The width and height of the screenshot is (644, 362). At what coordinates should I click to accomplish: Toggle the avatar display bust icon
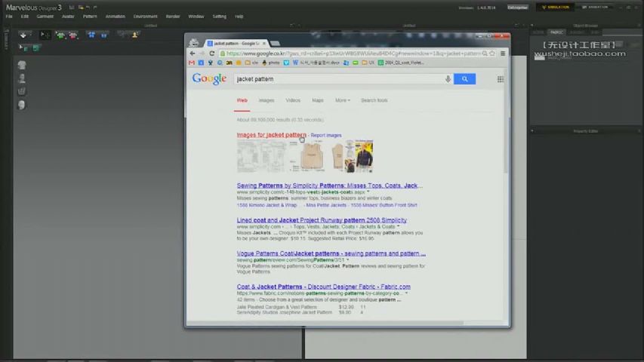tap(22, 78)
